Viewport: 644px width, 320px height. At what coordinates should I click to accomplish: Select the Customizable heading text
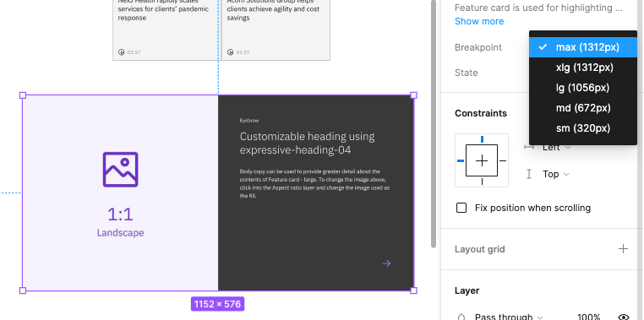tap(308, 144)
